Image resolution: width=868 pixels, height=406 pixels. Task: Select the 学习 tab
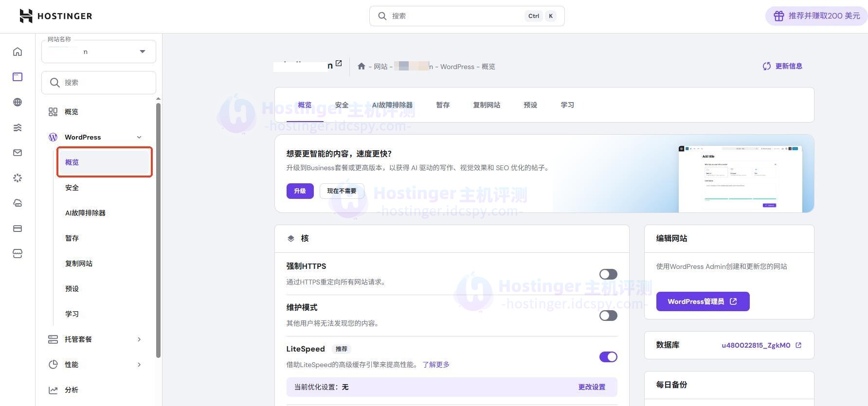tap(567, 105)
